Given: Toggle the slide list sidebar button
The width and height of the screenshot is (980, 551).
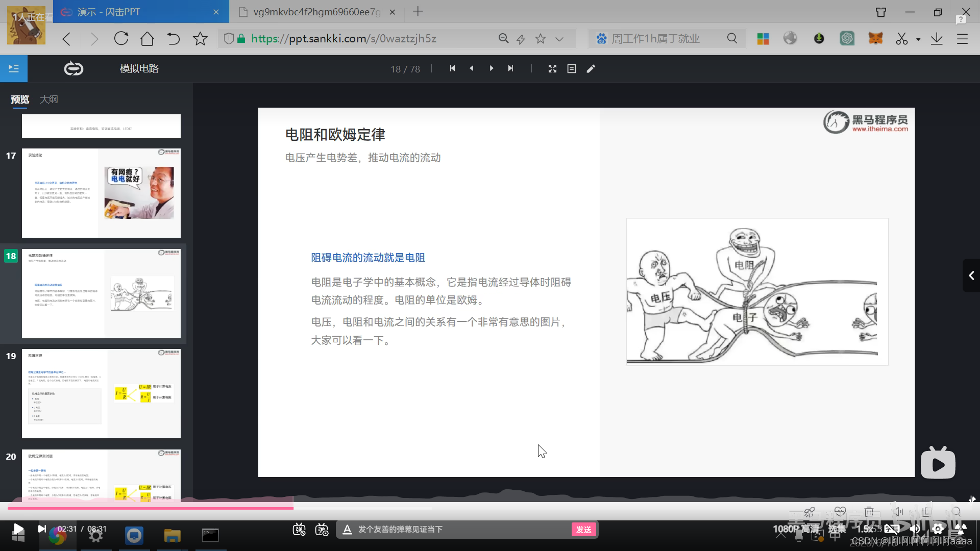Looking at the screenshot, I should (x=14, y=68).
